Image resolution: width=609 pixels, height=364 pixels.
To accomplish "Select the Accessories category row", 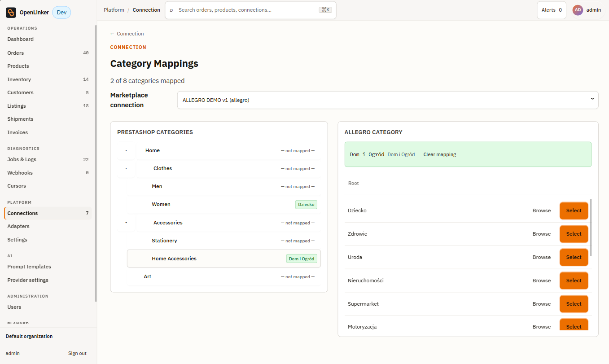I will [229, 223].
